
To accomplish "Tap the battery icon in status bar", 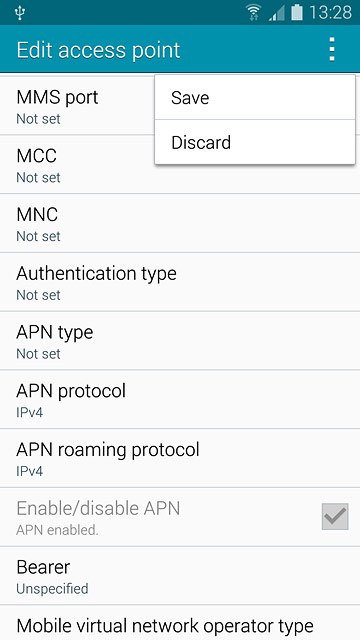I will click(297, 12).
